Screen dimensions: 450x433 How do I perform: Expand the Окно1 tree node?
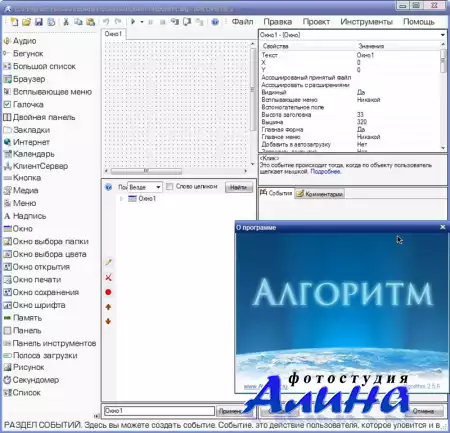[x=121, y=199]
